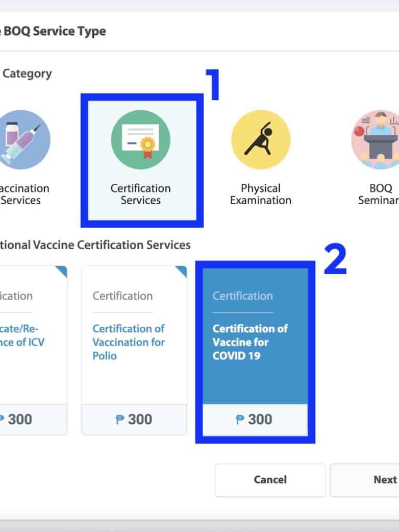Select the BOQ Seminar category label

[x=380, y=194]
